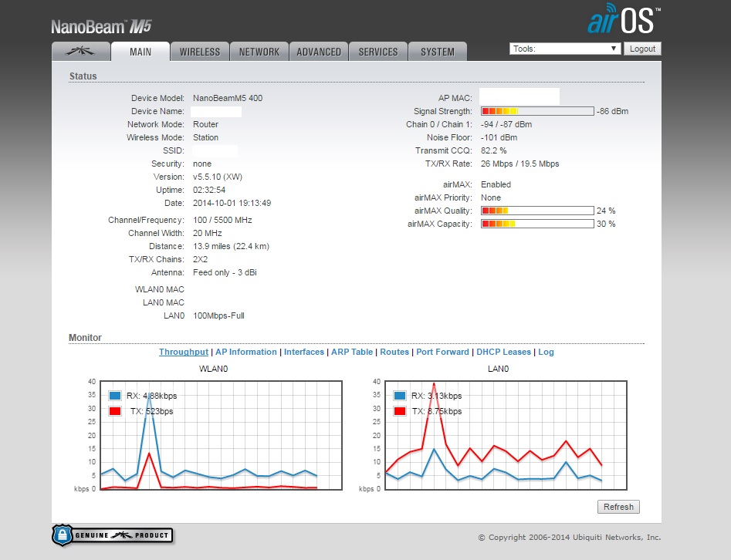Switch to the WIRELESS tab
Viewport: 731px width, 560px height.
[x=199, y=52]
